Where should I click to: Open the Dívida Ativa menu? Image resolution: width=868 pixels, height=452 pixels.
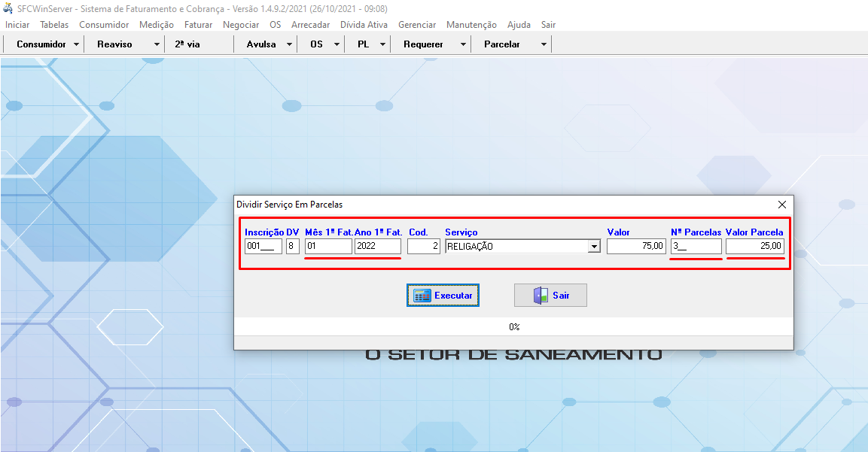click(x=364, y=25)
